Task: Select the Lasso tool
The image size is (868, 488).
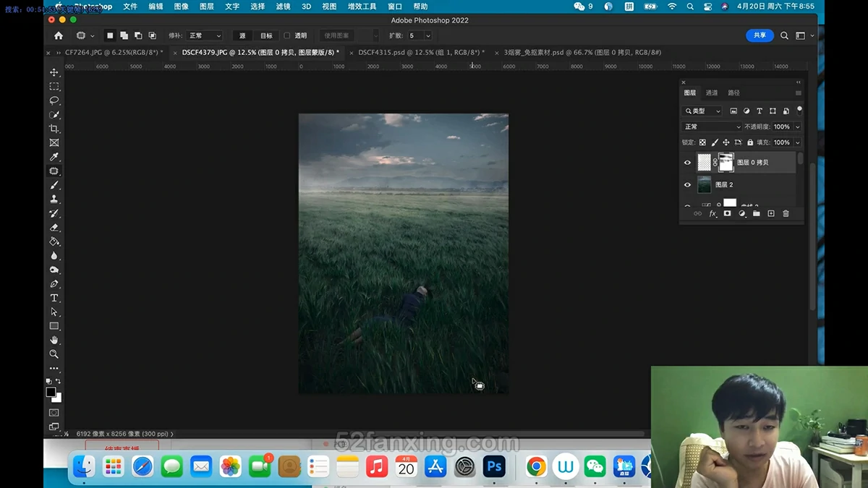Action: pyautogui.click(x=54, y=100)
